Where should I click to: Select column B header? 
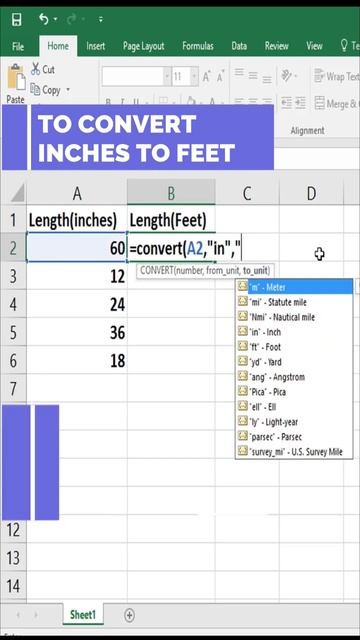tap(171, 194)
